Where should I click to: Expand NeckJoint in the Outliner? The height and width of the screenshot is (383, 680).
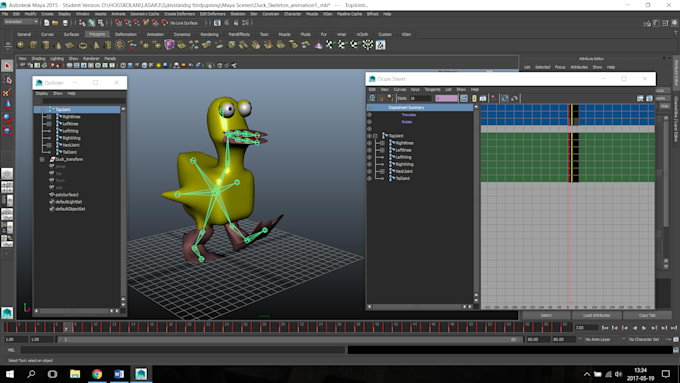coord(49,145)
